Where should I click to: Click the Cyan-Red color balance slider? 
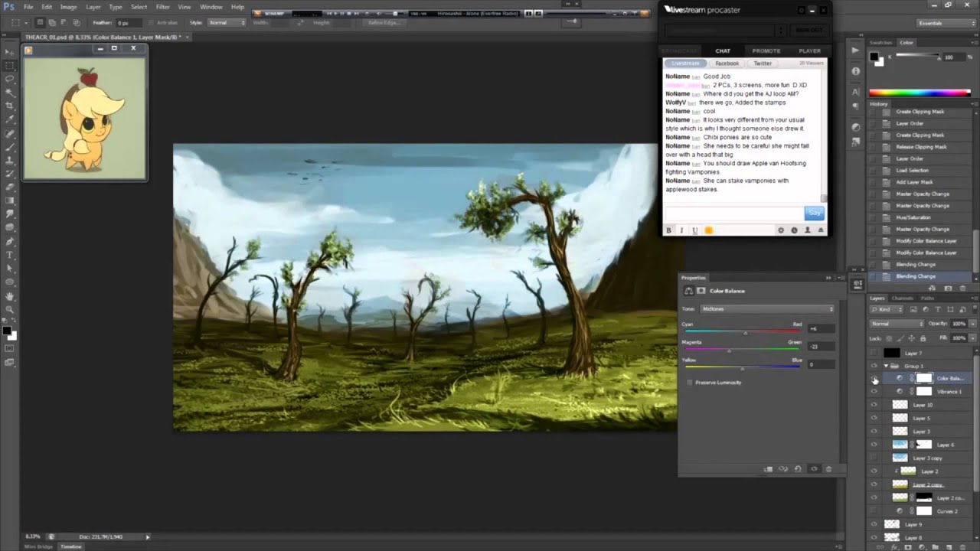[x=745, y=332]
